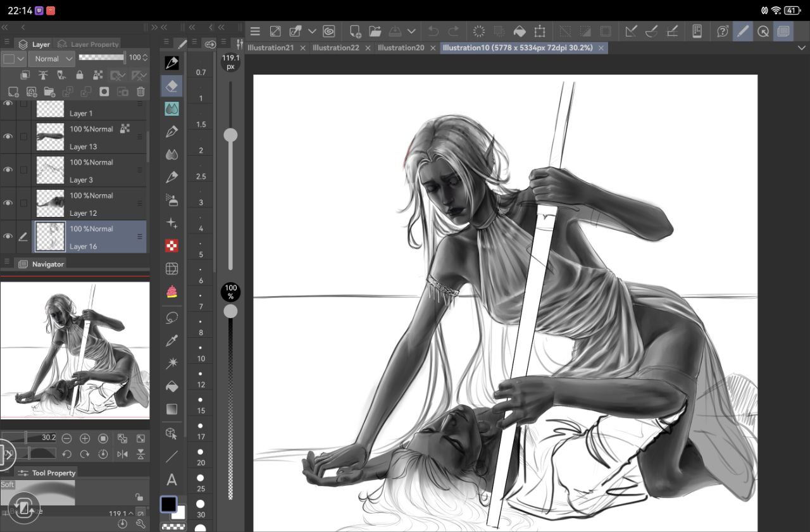Select the Eyedropper tool
Image resolution: width=810 pixels, height=532 pixels.
click(x=171, y=340)
